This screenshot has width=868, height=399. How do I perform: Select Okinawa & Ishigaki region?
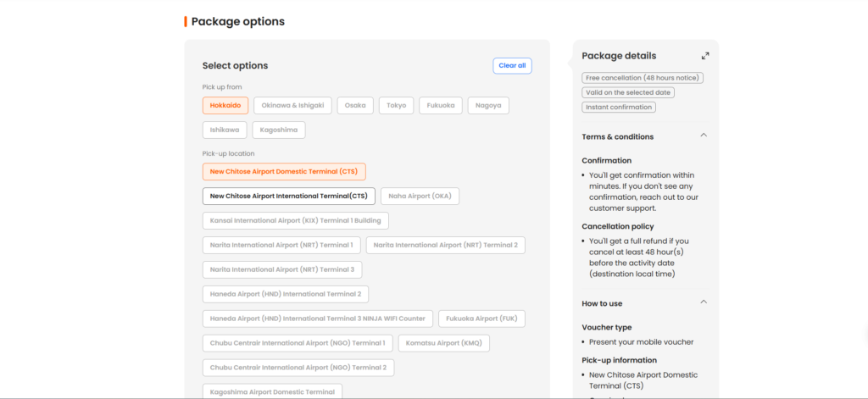tap(292, 106)
